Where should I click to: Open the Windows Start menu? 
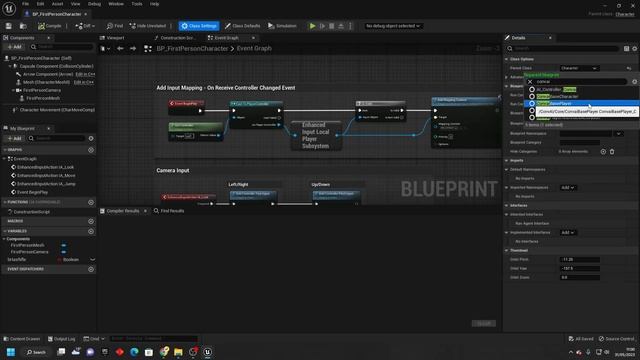pos(11,352)
